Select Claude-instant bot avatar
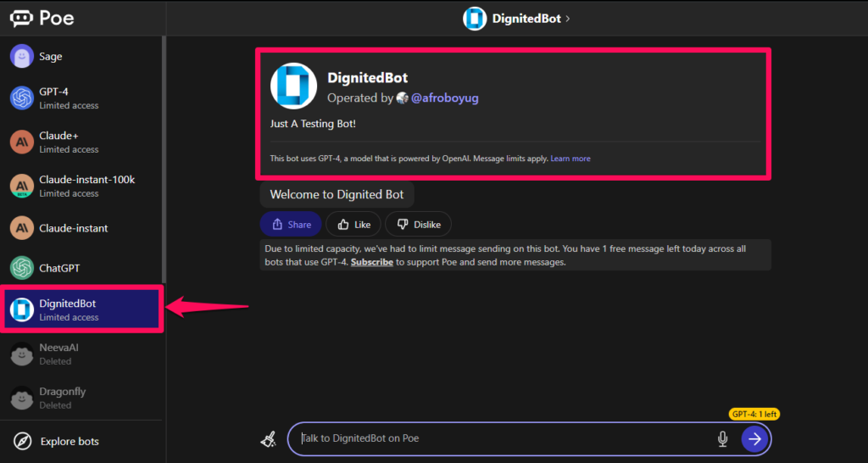 point(22,227)
